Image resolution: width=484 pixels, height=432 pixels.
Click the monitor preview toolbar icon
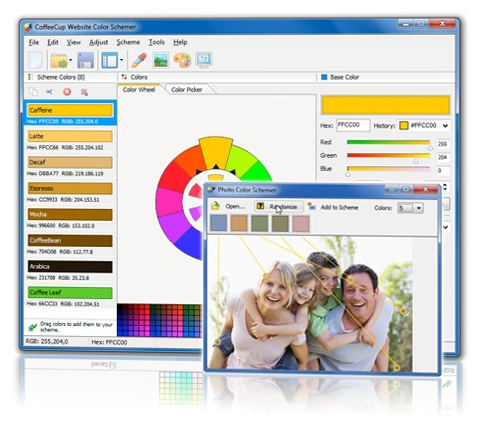click(204, 61)
